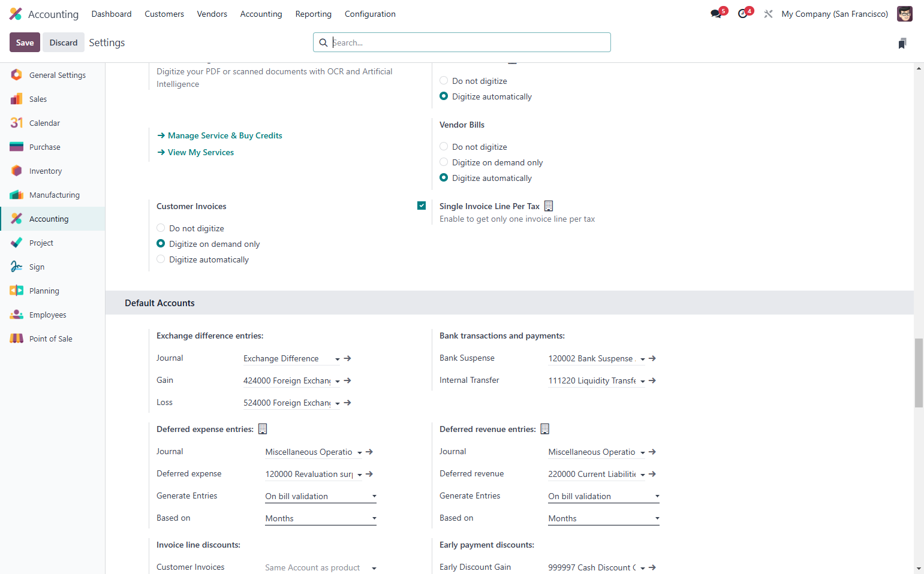The image size is (924, 574).
Task: Open Deferred revenue Based on dropdown
Action: coord(604,518)
